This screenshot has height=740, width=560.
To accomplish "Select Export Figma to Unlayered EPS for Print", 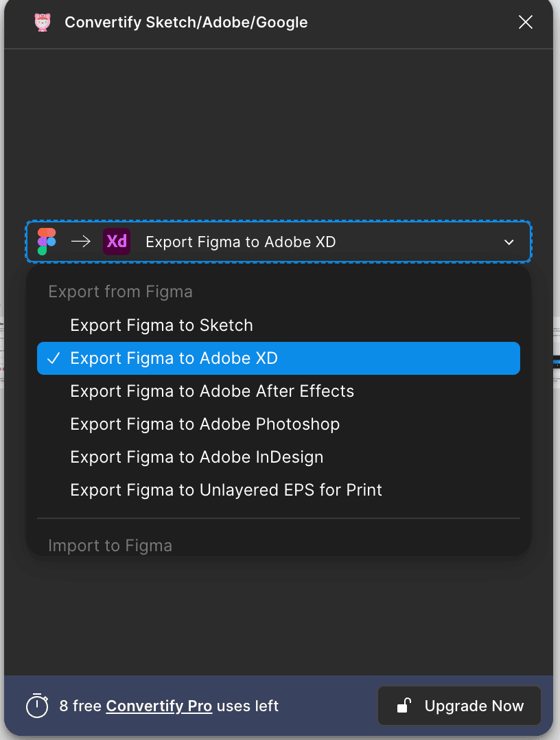I will 226,489.
